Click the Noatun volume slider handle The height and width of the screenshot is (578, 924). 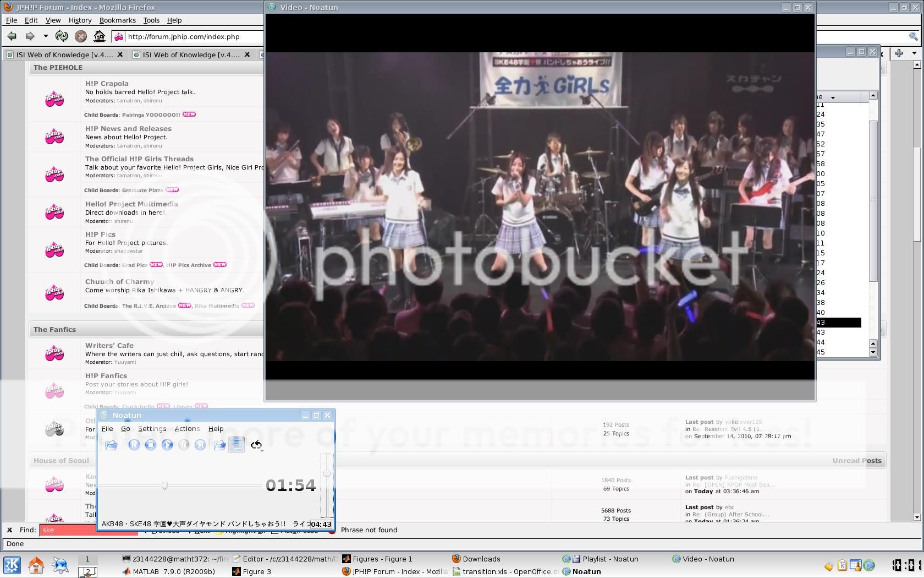point(327,473)
